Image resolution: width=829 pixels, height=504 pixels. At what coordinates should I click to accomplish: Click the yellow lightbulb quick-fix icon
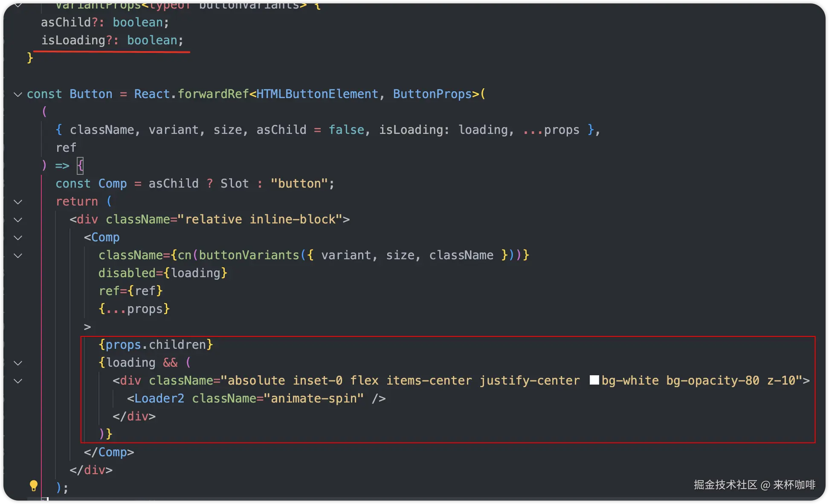[x=33, y=485]
